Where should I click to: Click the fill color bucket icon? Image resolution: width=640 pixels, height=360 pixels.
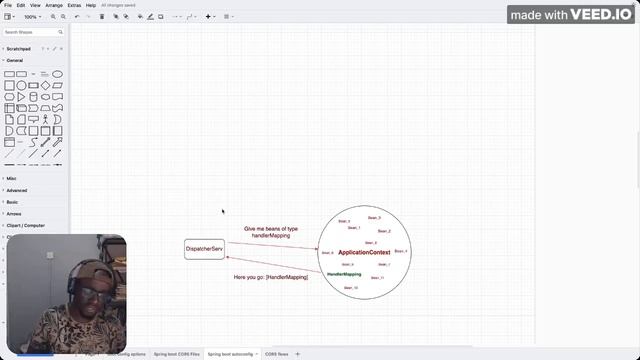pos(140,17)
